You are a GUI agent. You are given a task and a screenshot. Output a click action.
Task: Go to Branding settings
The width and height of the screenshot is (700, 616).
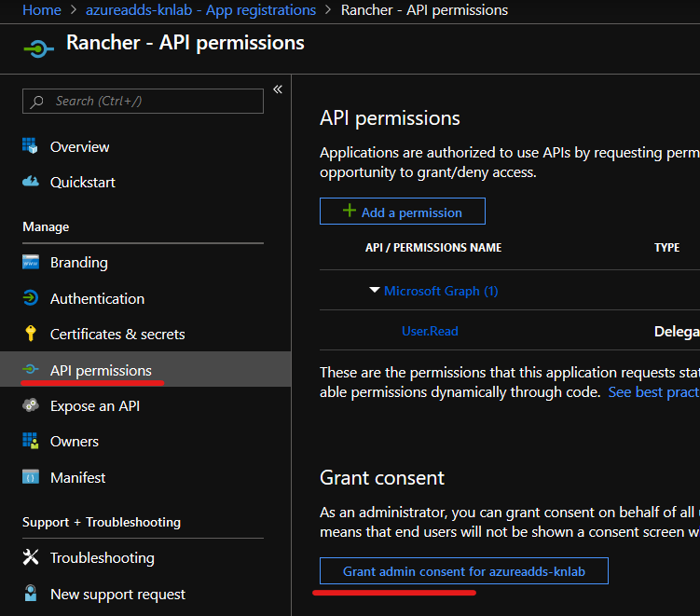(x=79, y=263)
